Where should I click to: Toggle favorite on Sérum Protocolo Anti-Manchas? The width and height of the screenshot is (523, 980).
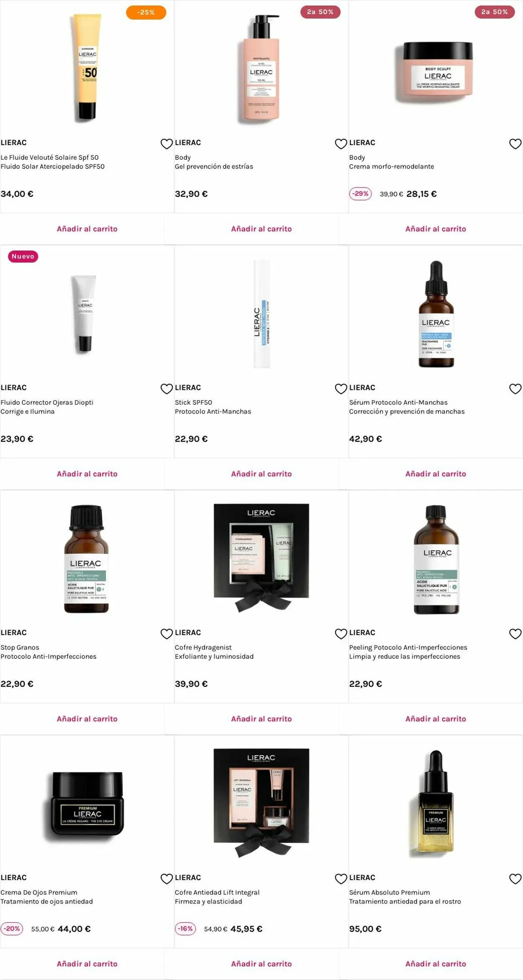(x=515, y=389)
